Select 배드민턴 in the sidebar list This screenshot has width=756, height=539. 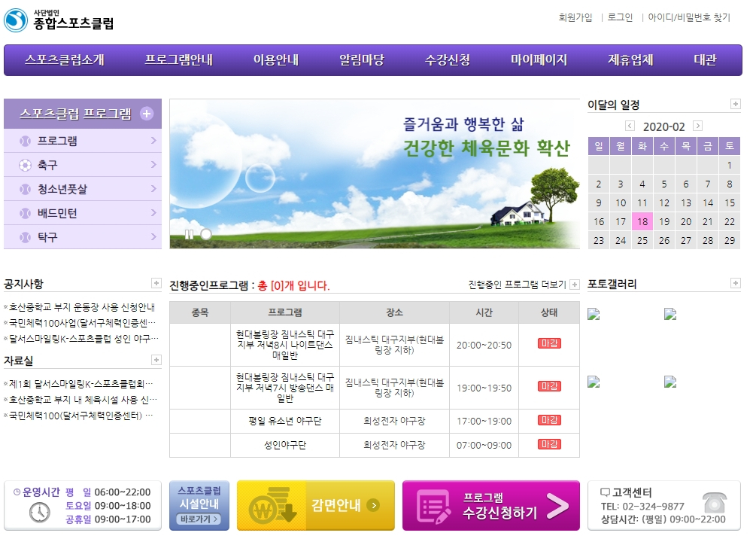83,213
